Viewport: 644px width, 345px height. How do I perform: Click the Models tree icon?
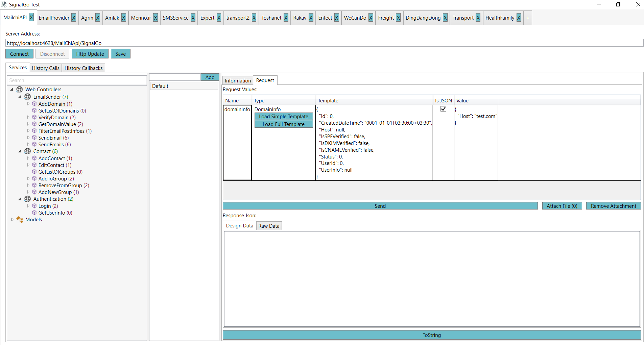click(20, 220)
